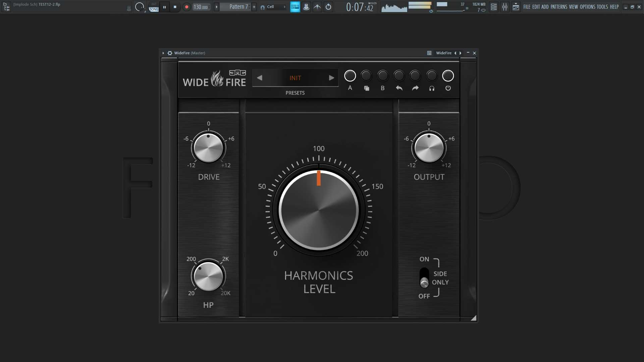
Task: Select next preset with right arrow
Action: coord(331,78)
